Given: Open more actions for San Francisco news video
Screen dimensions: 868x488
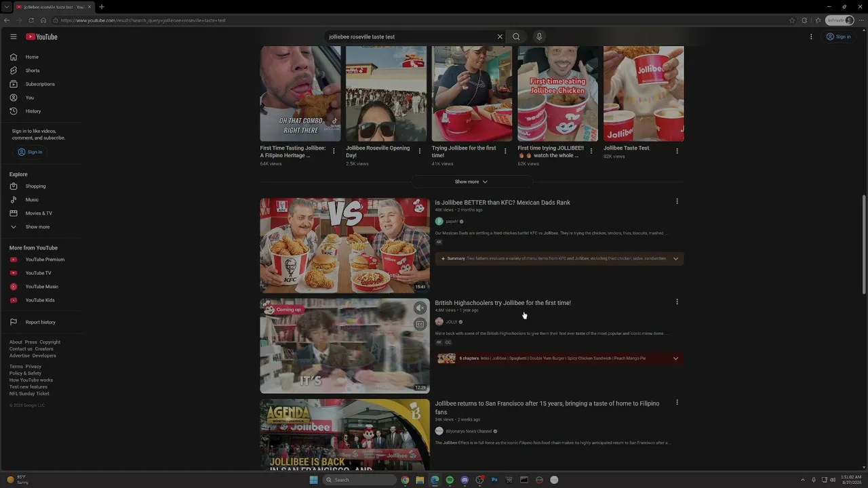Looking at the screenshot, I should [x=677, y=403].
